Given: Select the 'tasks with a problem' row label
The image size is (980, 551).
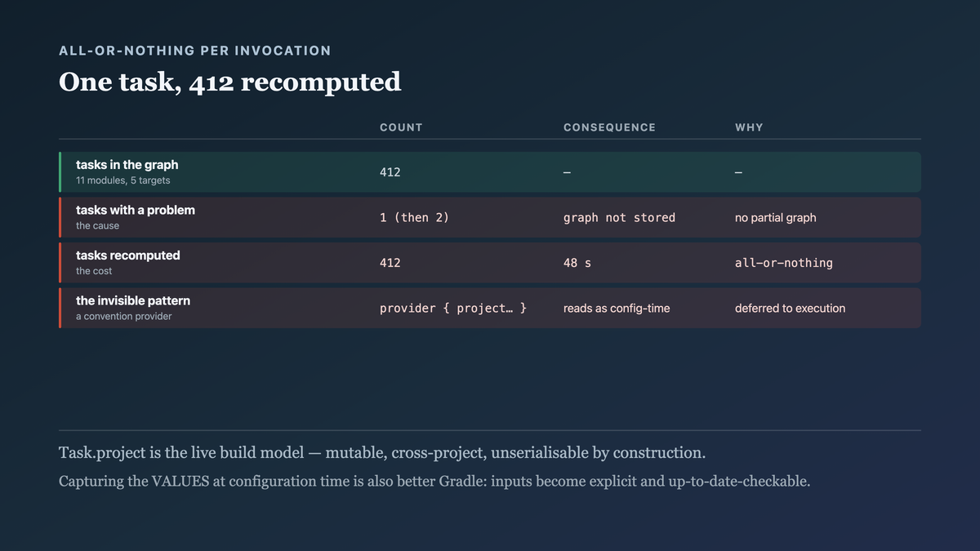Looking at the screenshot, I should pyautogui.click(x=136, y=210).
